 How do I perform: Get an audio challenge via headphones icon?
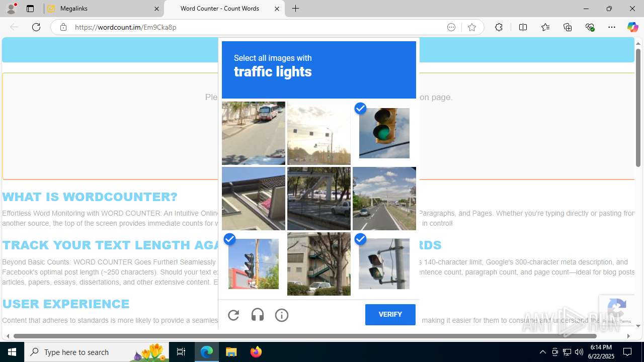pos(258,315)
